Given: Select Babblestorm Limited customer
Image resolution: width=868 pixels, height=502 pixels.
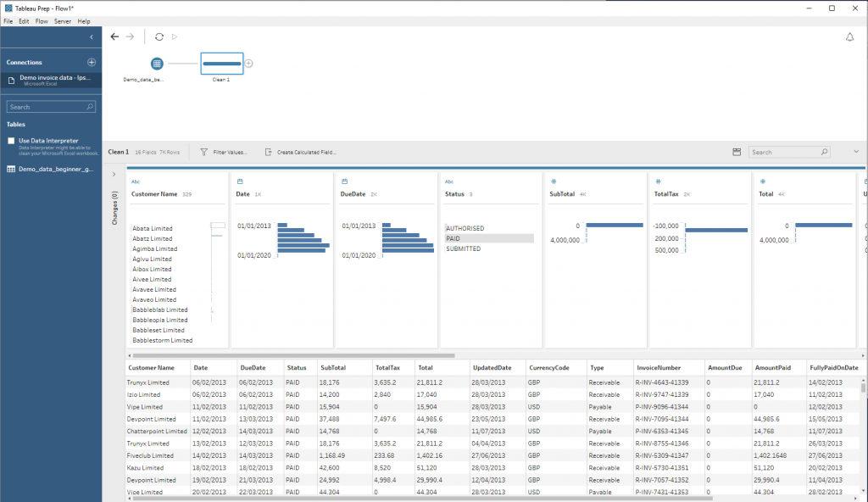Looking at the screenshot, I should pyautogui.click(x=162, y=340).
